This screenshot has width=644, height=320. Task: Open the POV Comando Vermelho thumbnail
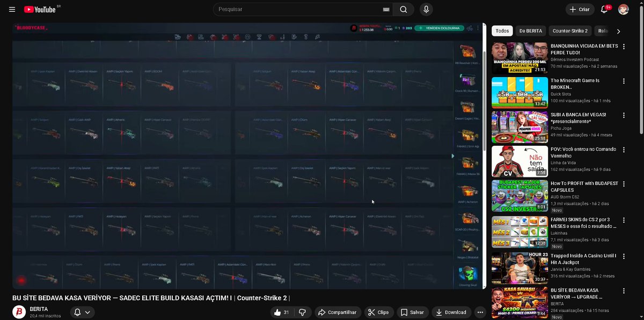click(x=519, y=161)
